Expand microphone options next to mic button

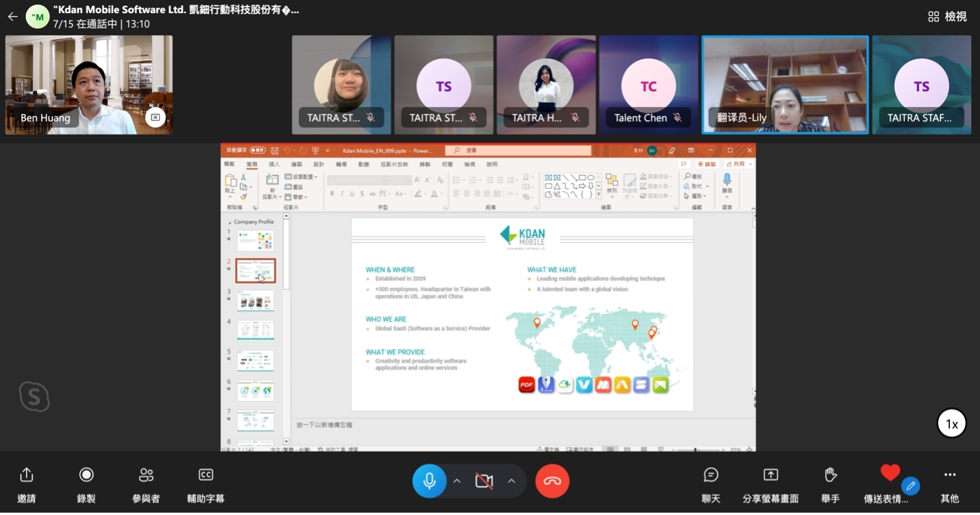click(456, 481)
